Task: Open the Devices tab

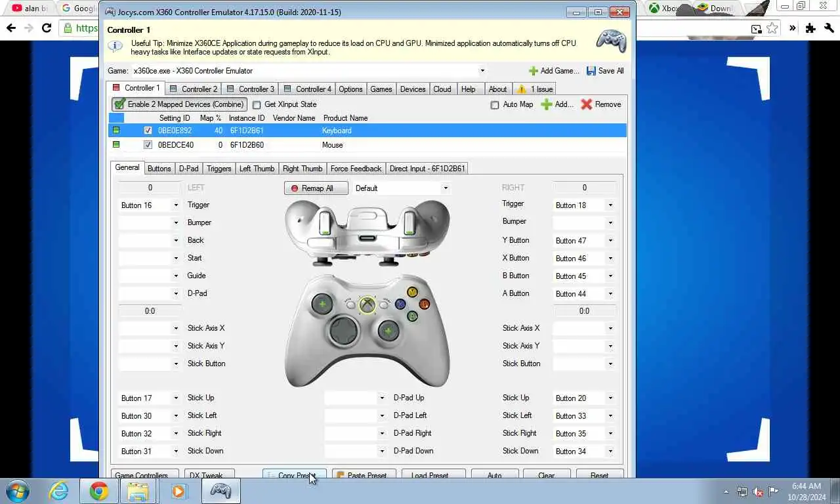Action: tap(413, 89)
